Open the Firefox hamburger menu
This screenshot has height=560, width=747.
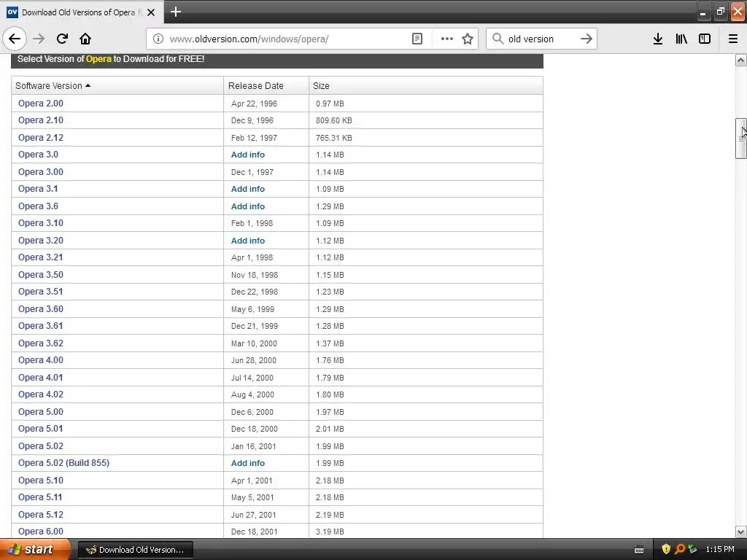[733, 39]
